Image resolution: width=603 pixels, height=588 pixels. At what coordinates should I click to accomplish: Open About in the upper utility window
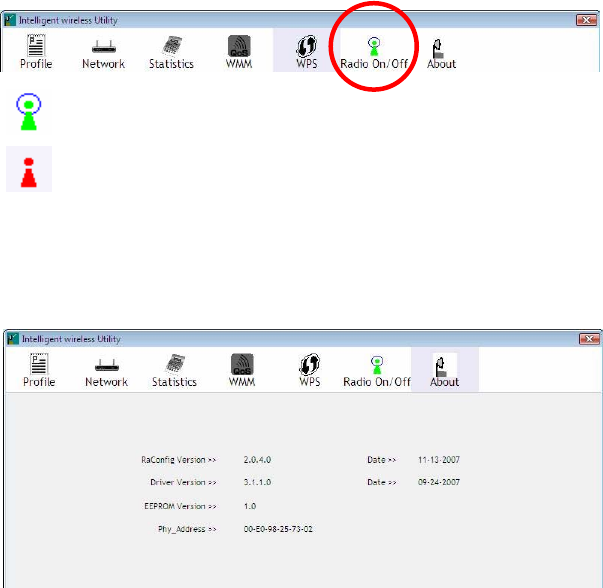(x=441, y=54)
